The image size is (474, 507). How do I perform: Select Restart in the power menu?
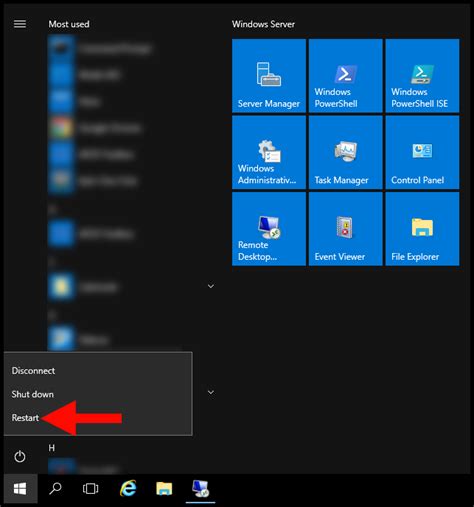25,418
